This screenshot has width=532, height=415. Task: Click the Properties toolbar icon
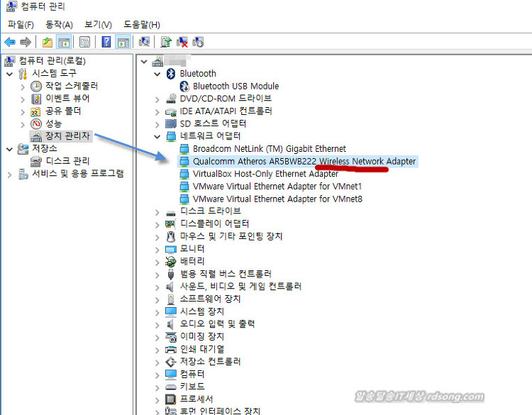pos(84,42)
